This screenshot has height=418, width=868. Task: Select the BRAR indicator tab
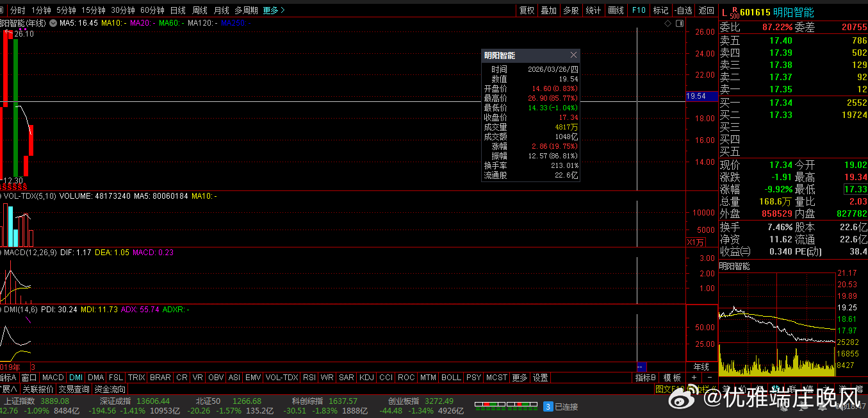(x=160, y=378)
